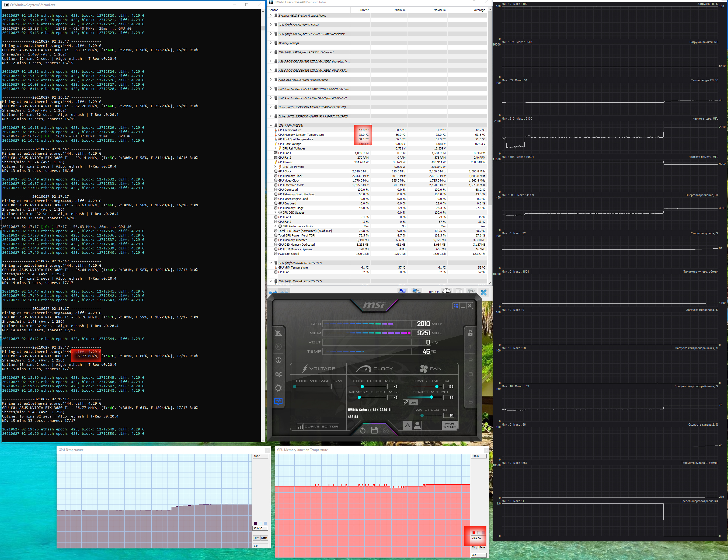The width and height of the screenshot is (728, 560).
Task: Toggle automatic fan speed A button
Action: point(407,425)
